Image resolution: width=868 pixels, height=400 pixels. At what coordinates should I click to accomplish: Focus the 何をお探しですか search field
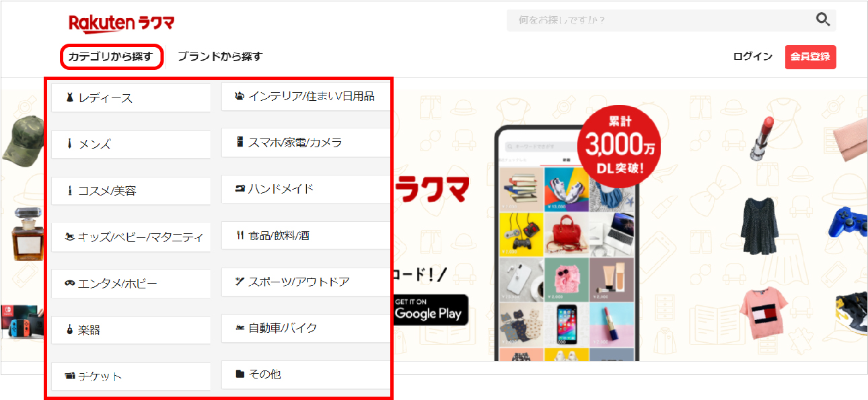[659, 20]
